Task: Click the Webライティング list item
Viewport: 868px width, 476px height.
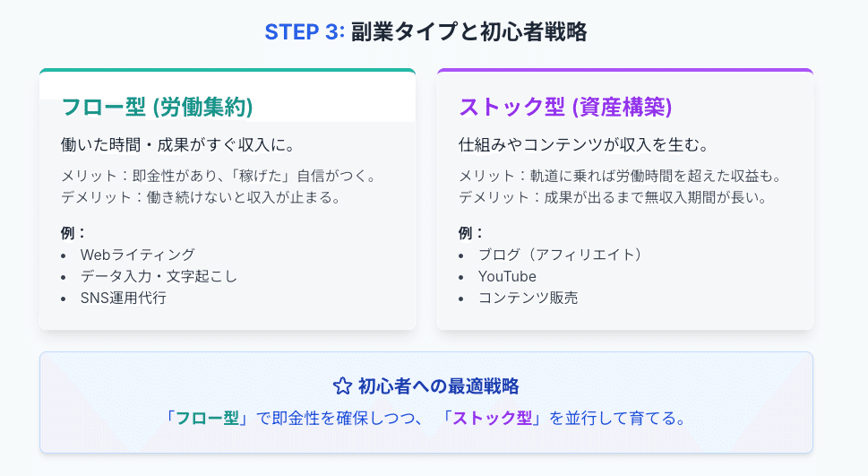Action: click(x=137, y=255)
